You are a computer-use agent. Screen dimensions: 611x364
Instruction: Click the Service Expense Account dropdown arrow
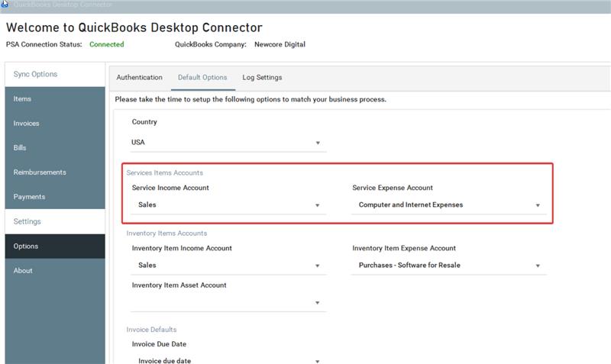[538, 205]
